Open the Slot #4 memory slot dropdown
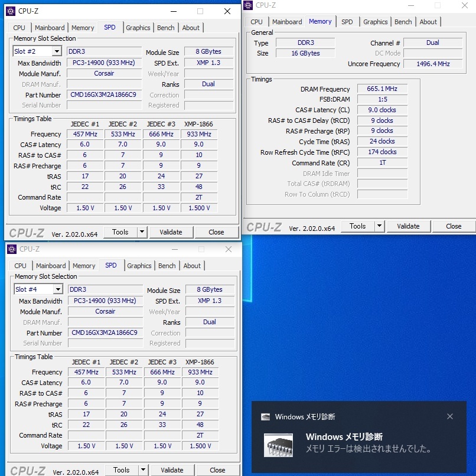The image size is (476, 476). [58, 289]
